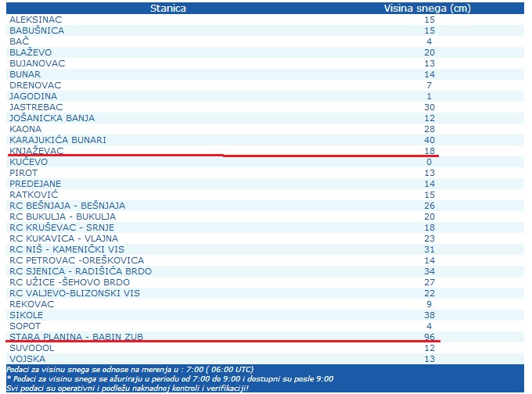Click the BLAŽEVO station name

[31, 52]
